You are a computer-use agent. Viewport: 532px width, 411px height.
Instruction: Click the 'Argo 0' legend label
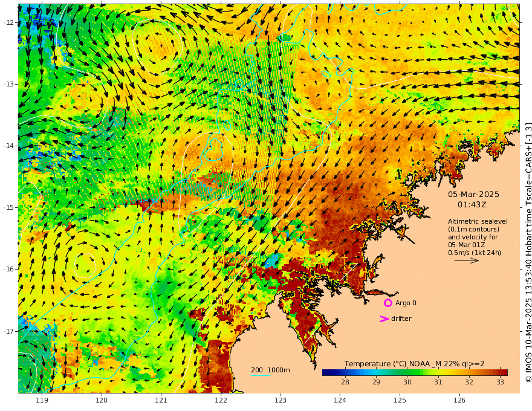point(406,303)
